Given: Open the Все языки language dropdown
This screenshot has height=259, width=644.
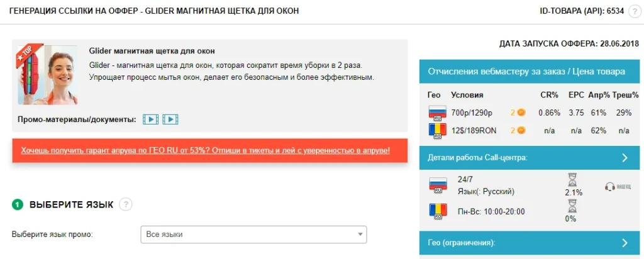Looking at the screenshot, I should (x=253, y=234).
